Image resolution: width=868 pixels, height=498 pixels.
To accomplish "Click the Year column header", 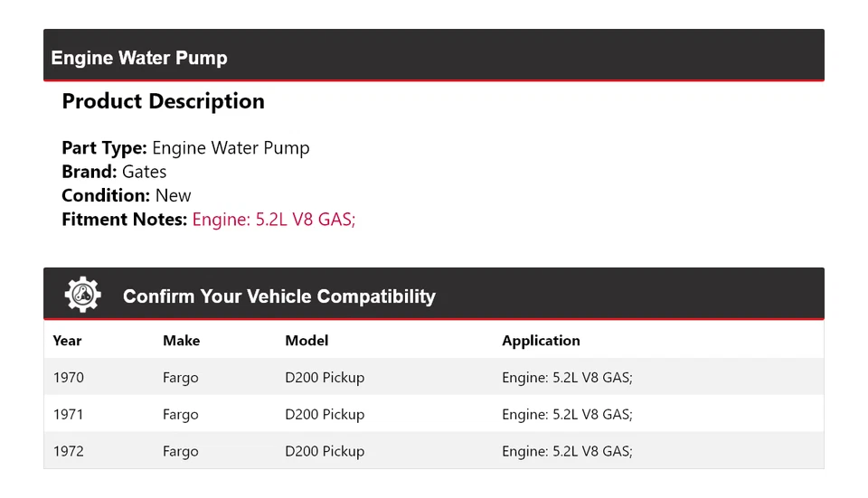I will (67, 341).
